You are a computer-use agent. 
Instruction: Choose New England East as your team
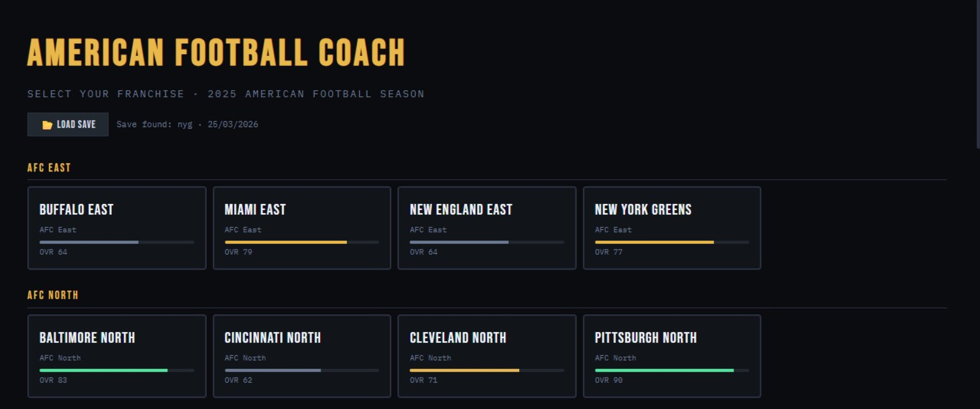click(x=487, y=228)
